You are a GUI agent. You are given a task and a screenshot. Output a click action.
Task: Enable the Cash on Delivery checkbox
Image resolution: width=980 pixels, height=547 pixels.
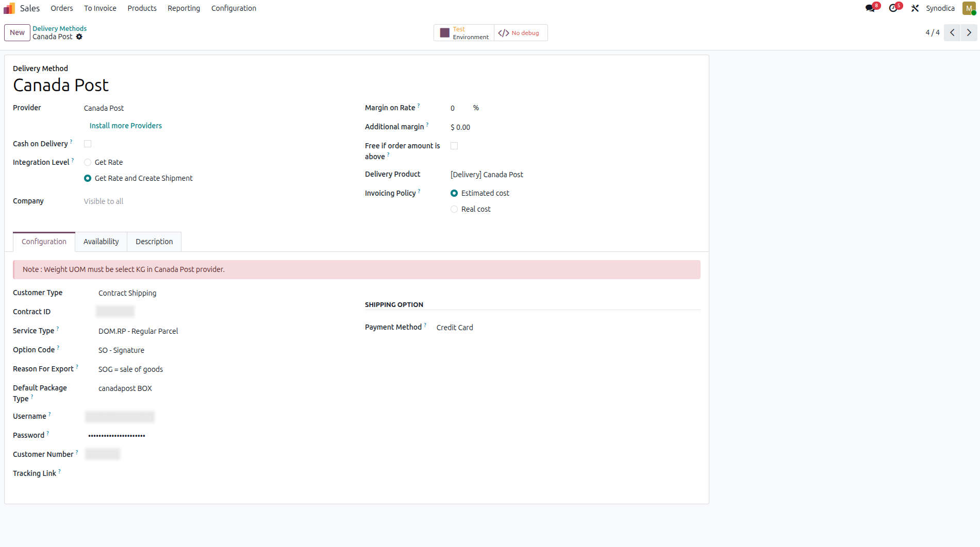point(88,144)
